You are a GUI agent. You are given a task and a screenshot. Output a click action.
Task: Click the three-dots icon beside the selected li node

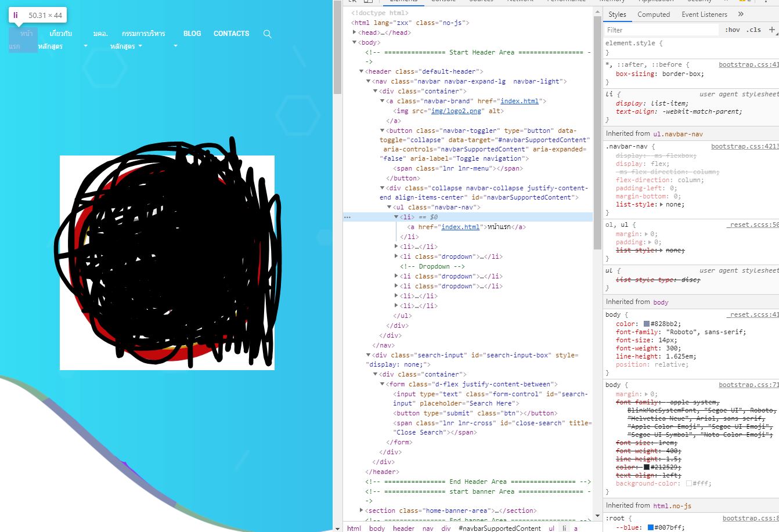pyautogui.click(x=347, y=217)
